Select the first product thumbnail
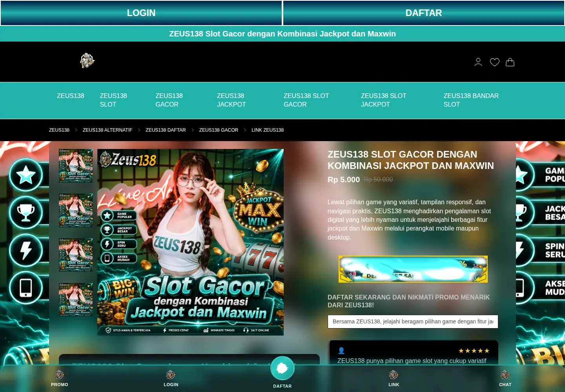This screenshot has height=392, width=565. pos(76,165)
